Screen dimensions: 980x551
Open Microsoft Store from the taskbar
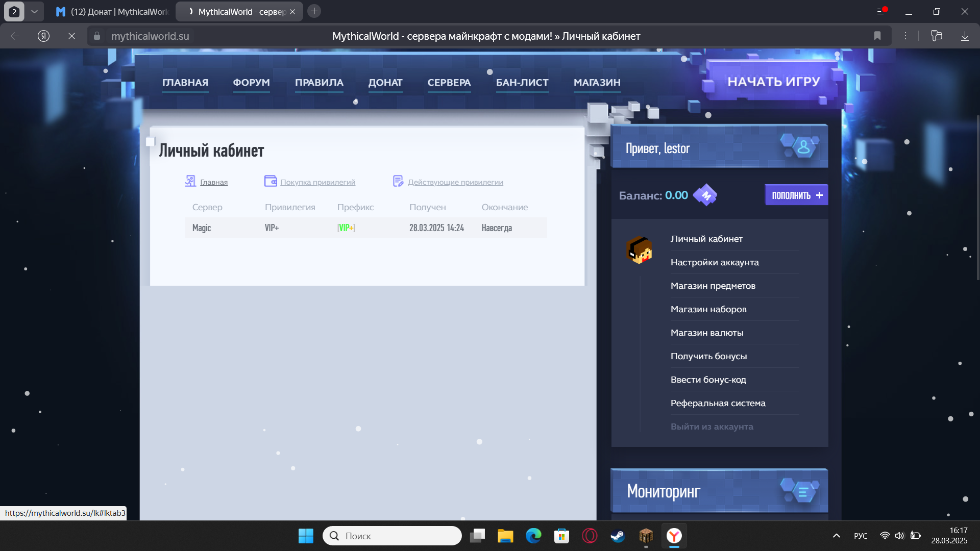coord(561,536)
